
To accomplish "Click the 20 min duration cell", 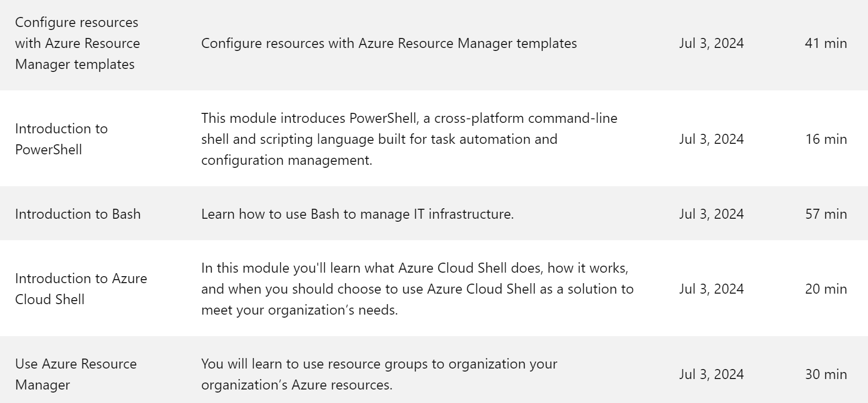I will click(x=826, y=289).
